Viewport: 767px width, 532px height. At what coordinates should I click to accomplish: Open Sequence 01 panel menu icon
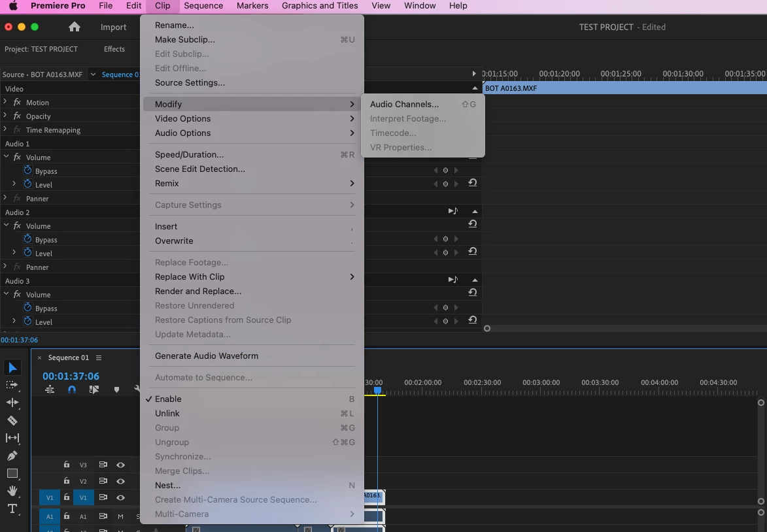pyautogui.click(x=99, y=358)
